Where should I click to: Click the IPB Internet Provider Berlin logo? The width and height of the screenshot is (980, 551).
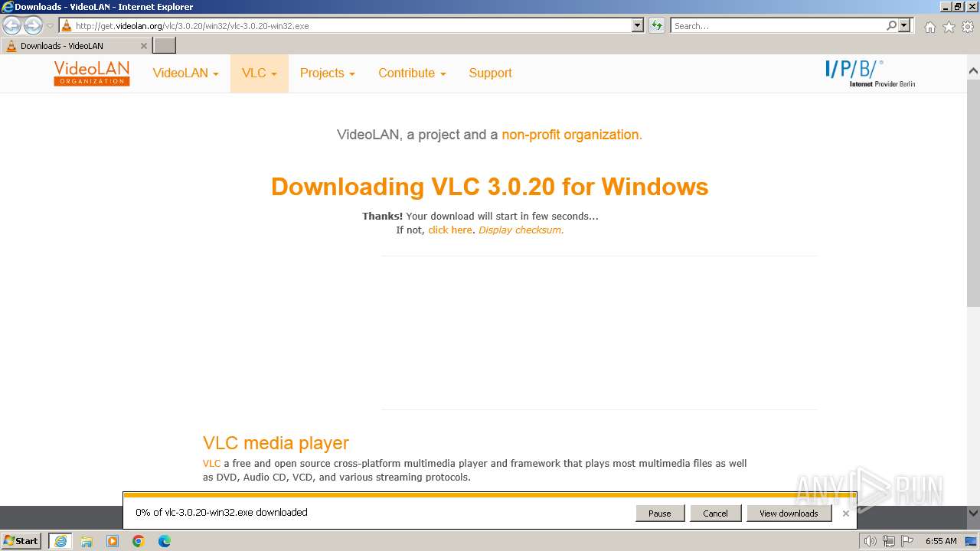[870, 73]
